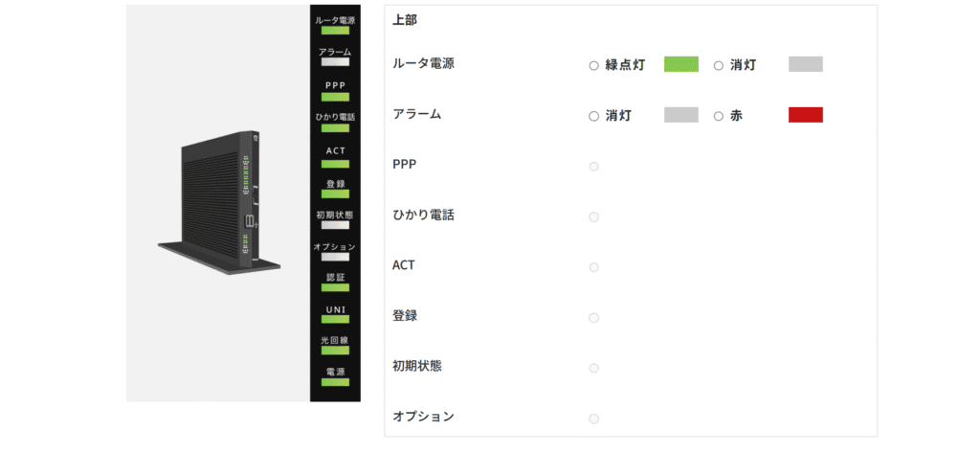Click the red アラーム color swatch

[805, 115]
